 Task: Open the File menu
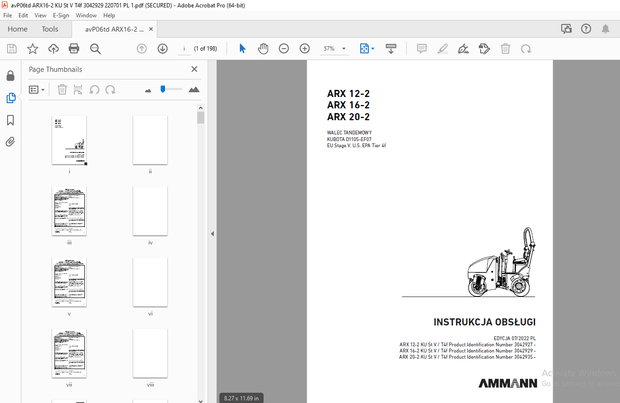8,15
